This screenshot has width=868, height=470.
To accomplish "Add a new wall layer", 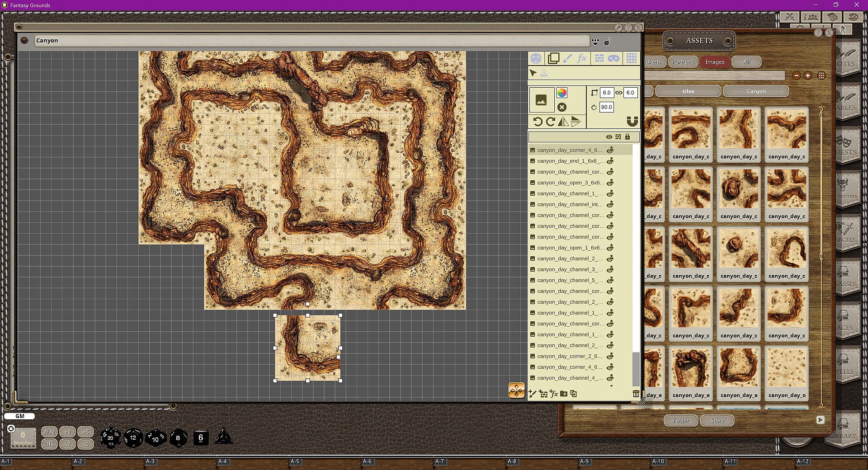I will point(543,394).
